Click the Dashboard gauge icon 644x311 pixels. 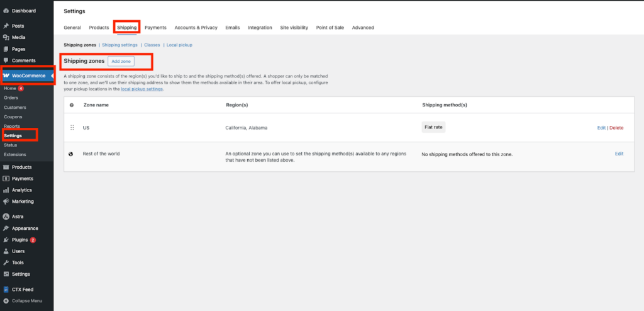(6, 11)
